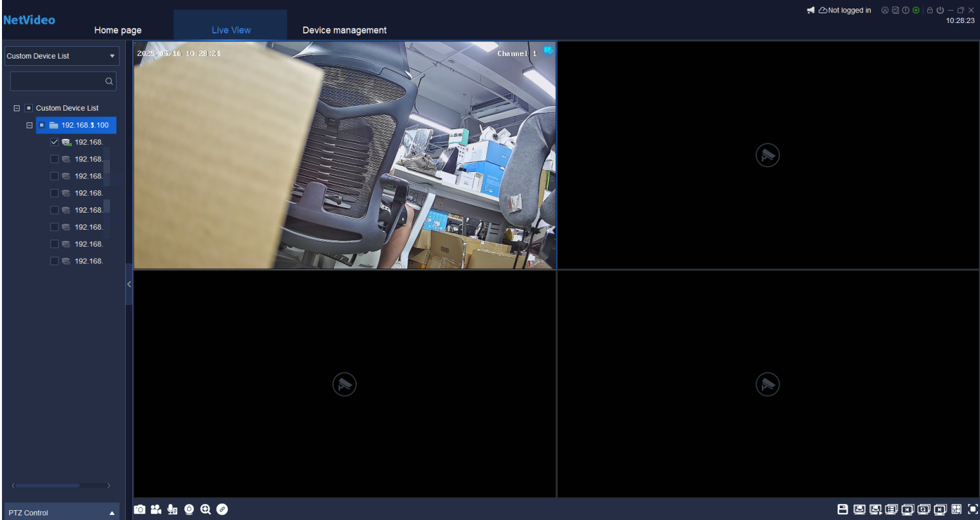Collapse the Custom Device List tree node
Viewport: 980px width, 520px height.
[x=17, y=108]
